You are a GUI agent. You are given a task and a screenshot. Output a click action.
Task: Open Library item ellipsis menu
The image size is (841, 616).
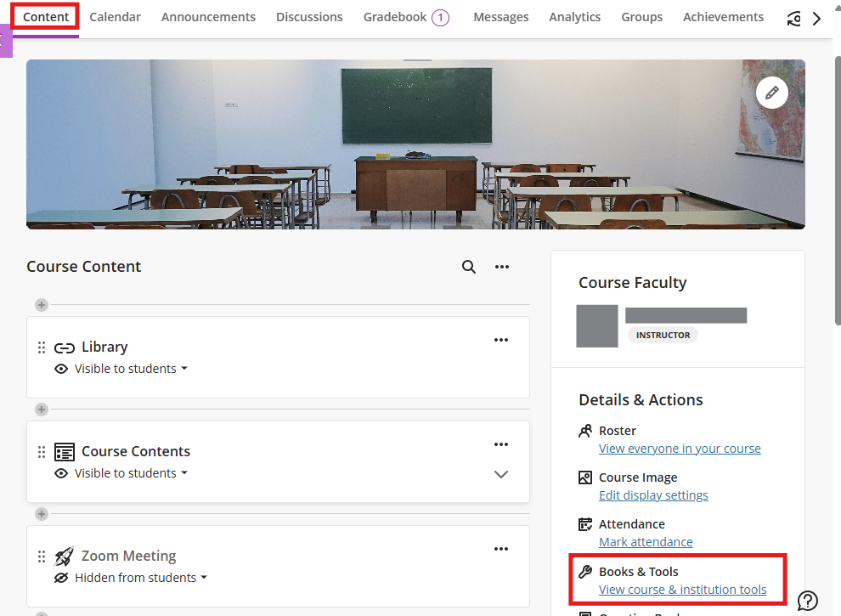click(x=501, y=340)
